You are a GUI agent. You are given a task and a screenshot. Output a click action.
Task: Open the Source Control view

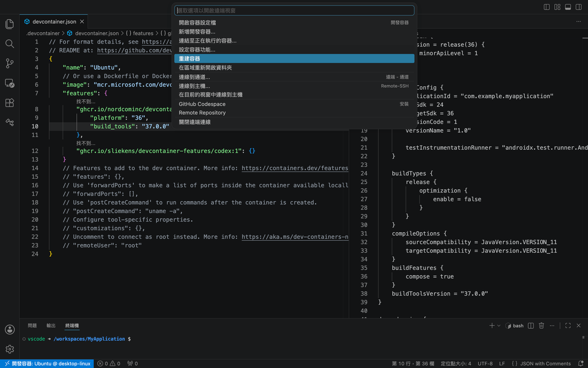coord(10,63)
